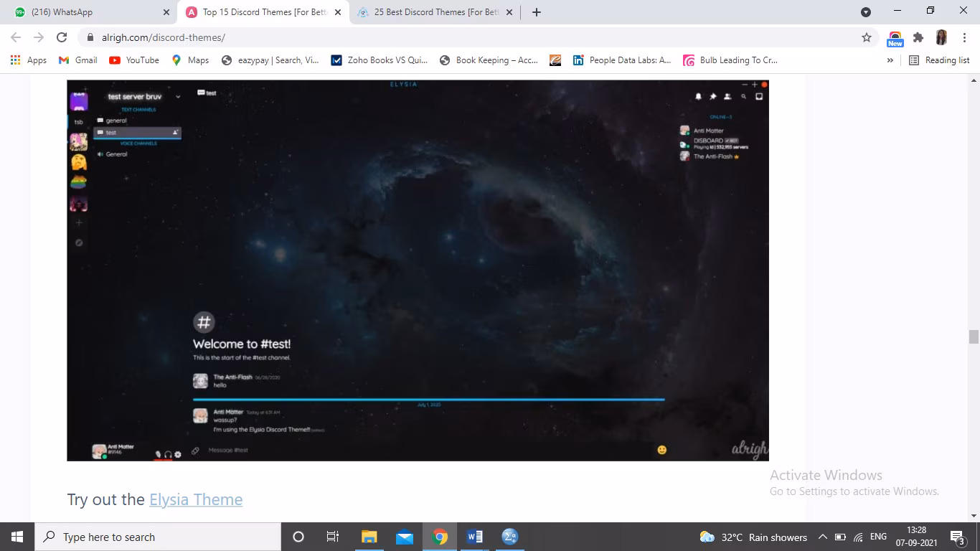This screenshot has width=980, height=551.
Task: Switch to the (216) WhatsApp tab
Action: pyautogui.click(x=90, y=11)
